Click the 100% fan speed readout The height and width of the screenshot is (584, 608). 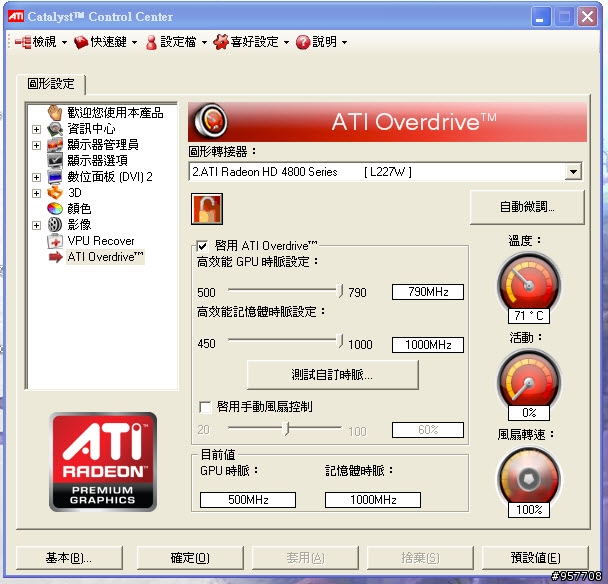[529, 510]
